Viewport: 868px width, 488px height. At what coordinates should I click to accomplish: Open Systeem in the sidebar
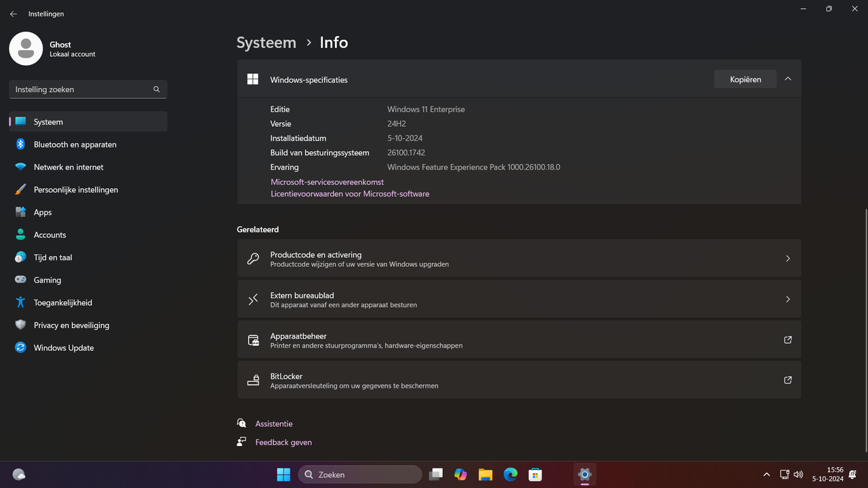[88, 122]
